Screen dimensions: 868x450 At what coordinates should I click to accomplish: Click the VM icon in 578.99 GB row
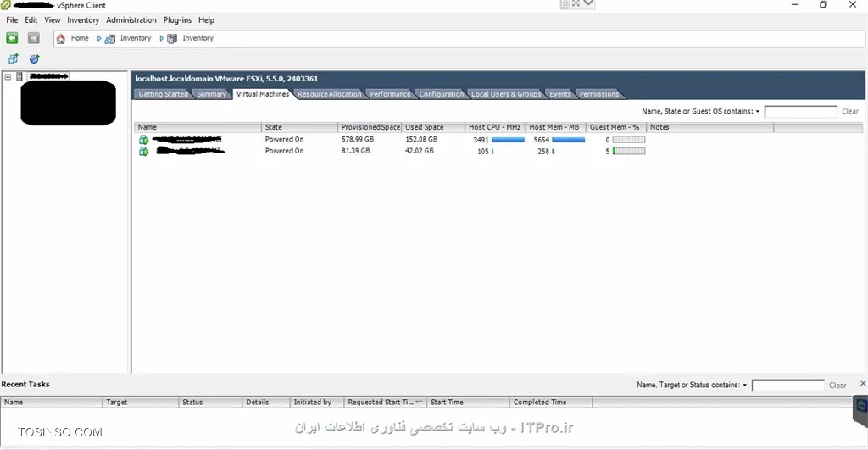coord(144,140)
